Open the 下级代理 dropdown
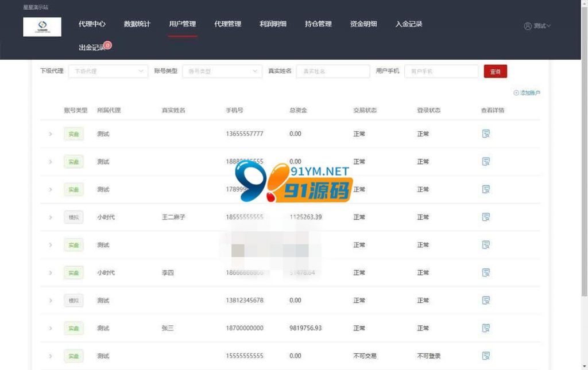This screenshot has width=588, height=370. coord(108,71)
